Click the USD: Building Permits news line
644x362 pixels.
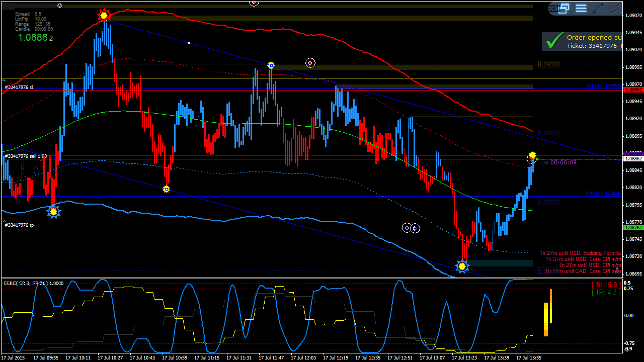580,253
